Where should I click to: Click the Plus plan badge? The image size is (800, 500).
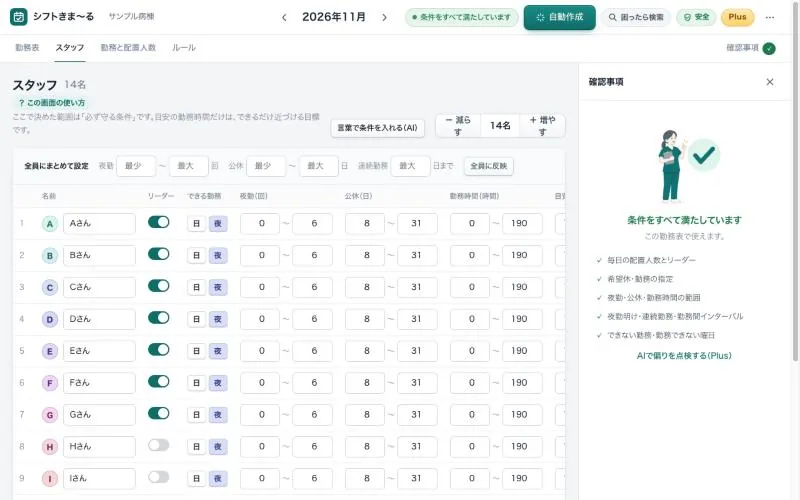[737, 17]
